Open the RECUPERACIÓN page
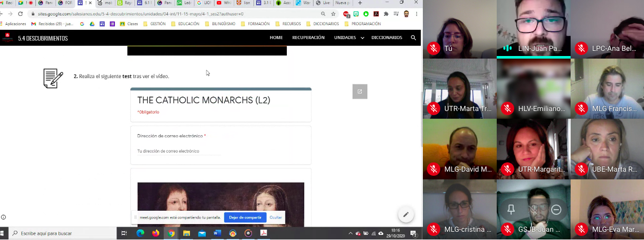This screenshot has height=240, width=644. point(308,38)
